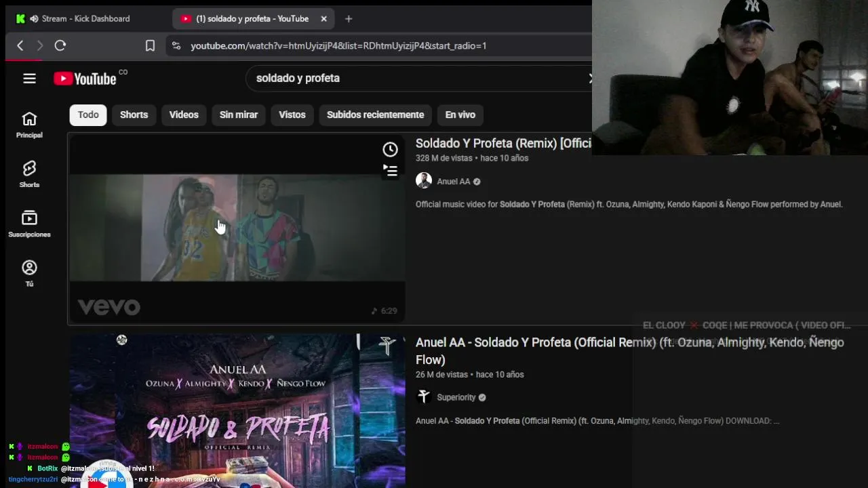The image size is (868, 488).
Task: Open Shorts in the sidebar
Action: click(x=29, y=175)
